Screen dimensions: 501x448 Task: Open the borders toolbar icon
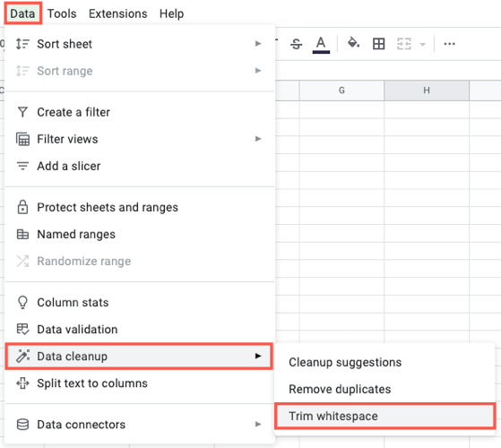point(378,44)
